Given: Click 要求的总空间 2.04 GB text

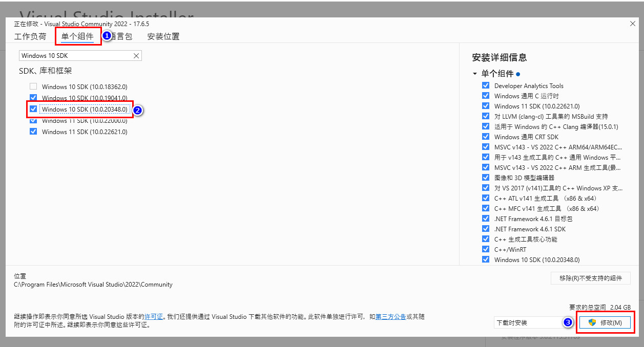Looking at the screenshot, I should click(600, 307).
